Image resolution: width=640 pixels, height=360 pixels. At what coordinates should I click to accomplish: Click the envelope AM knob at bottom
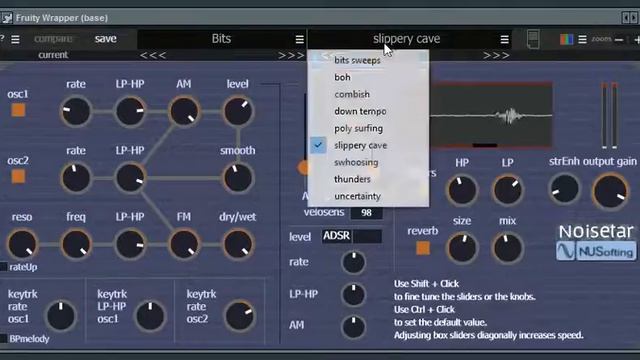(353, 326)
